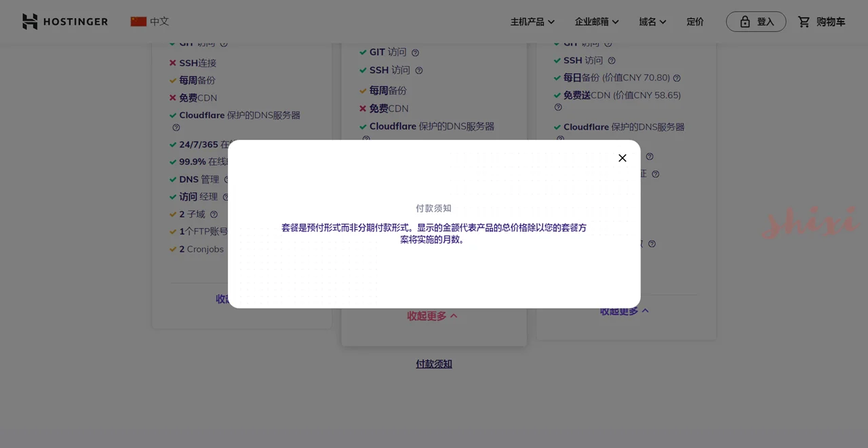Open the 付款须知 link below plans
Viewport: 868px width, 448px height.
[x=434, y=364]
